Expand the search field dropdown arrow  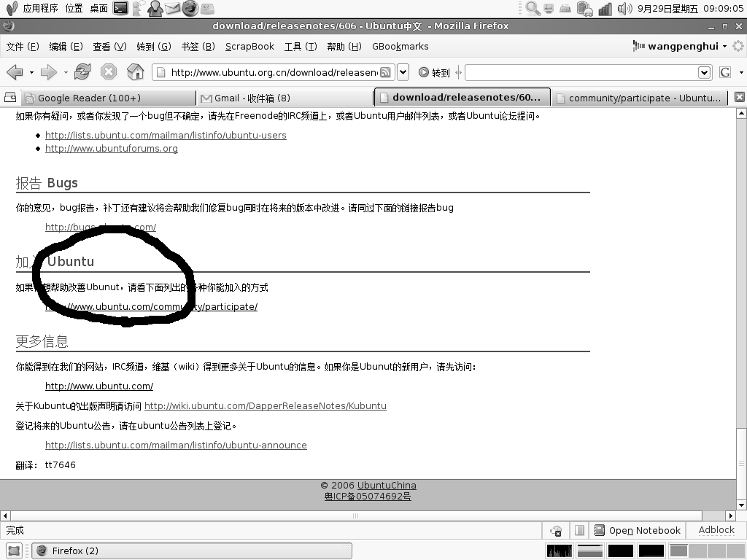coord(705,72)
